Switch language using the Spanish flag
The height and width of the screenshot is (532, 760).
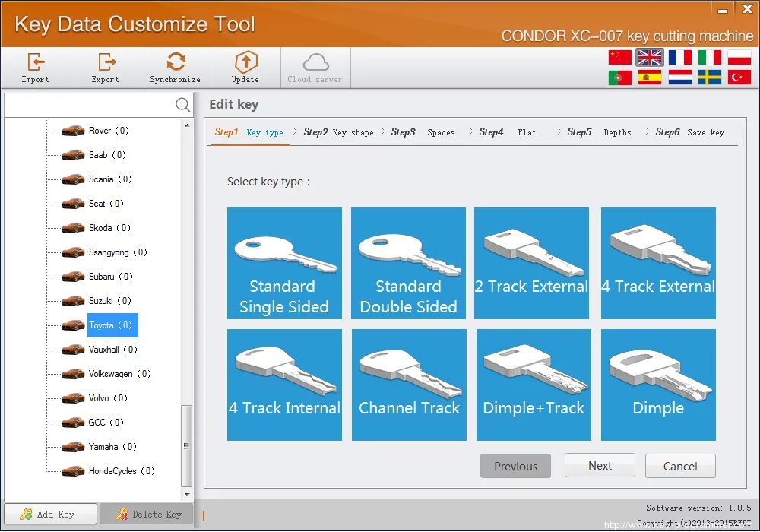[x=649, y=77]
